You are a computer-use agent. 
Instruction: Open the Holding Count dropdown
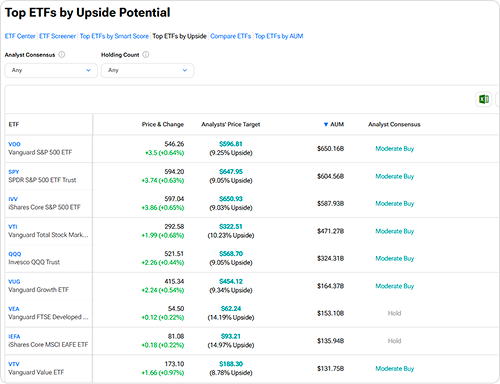(147, 70)
